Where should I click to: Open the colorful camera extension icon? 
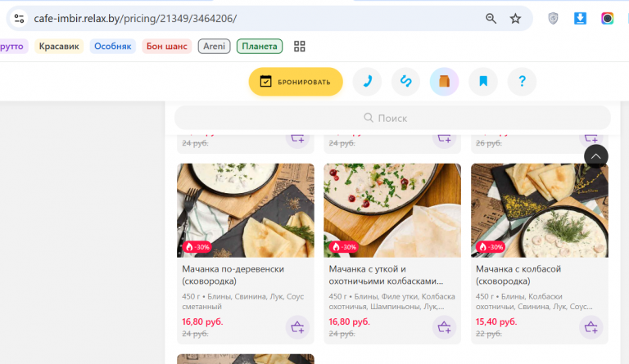click(608, 19)
